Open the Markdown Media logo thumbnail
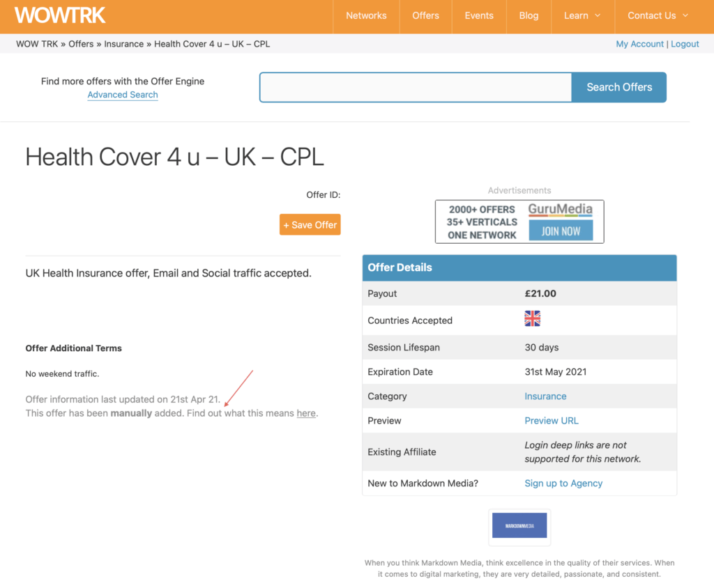This screenshot has width=714, height=588. click(x=519, y=527)
